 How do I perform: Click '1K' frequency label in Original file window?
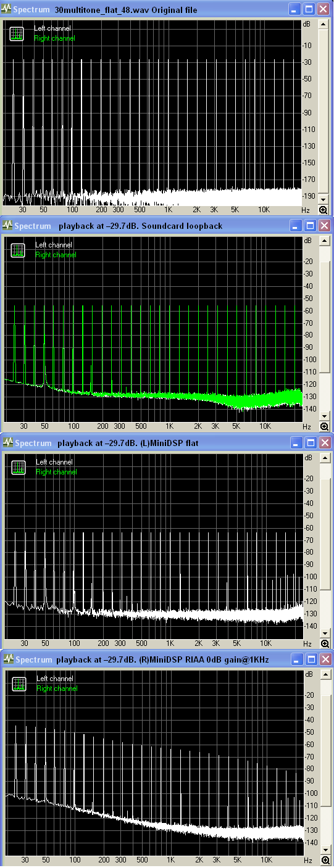[x=167, y=210]
